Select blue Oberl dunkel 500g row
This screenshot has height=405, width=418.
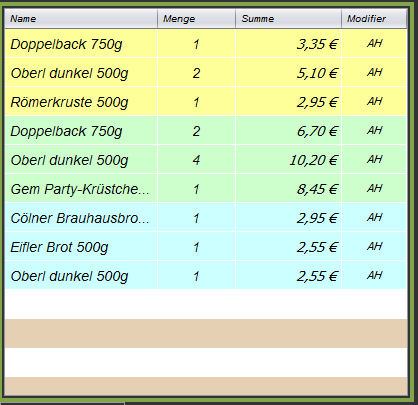click(206, 276)
